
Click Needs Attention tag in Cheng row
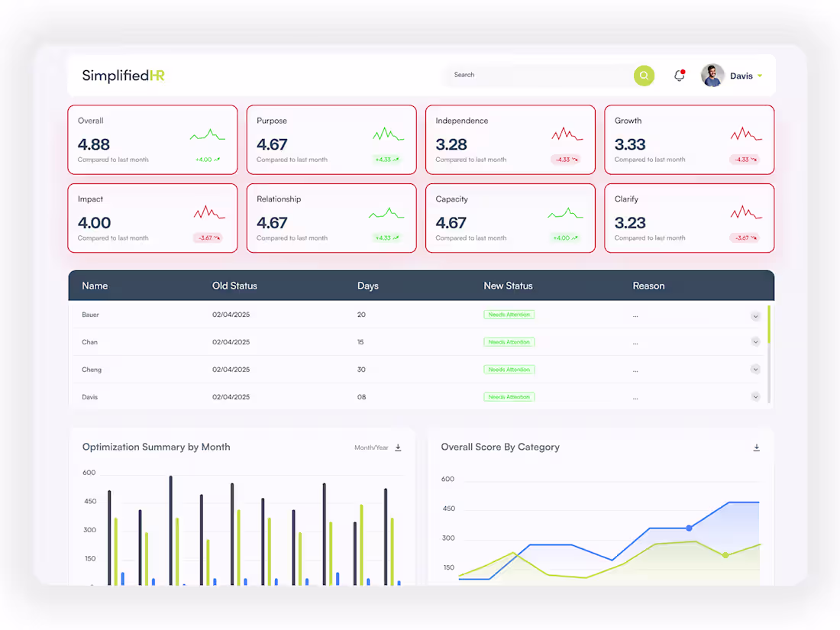pos(509,370)
